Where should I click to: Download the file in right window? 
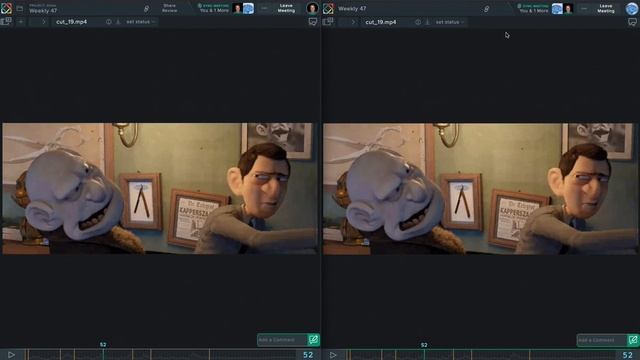click(427, 22)
